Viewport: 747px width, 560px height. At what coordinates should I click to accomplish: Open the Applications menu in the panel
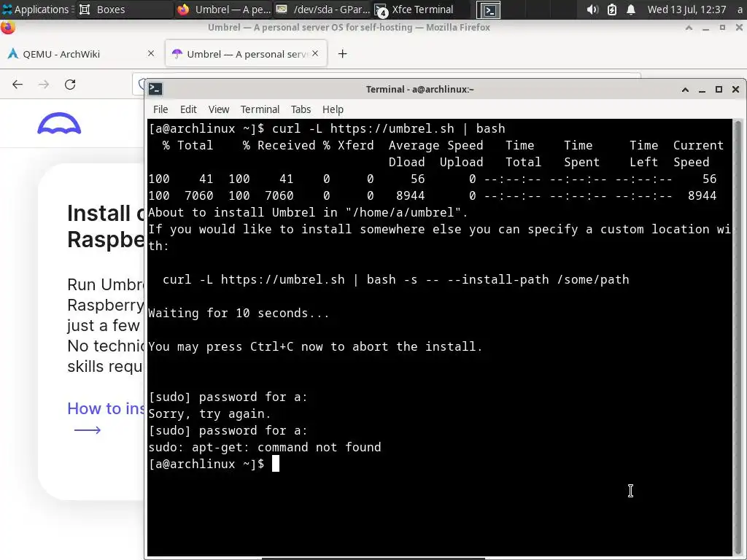[x=36, y=9]
